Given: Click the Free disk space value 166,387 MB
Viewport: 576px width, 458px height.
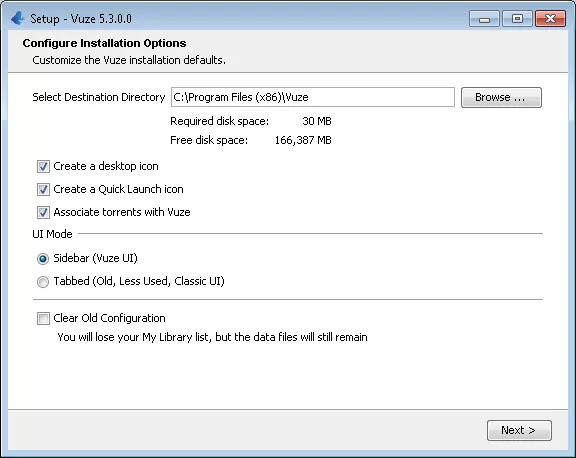Looking at the screenshot, I should click(x=303, y=140).
